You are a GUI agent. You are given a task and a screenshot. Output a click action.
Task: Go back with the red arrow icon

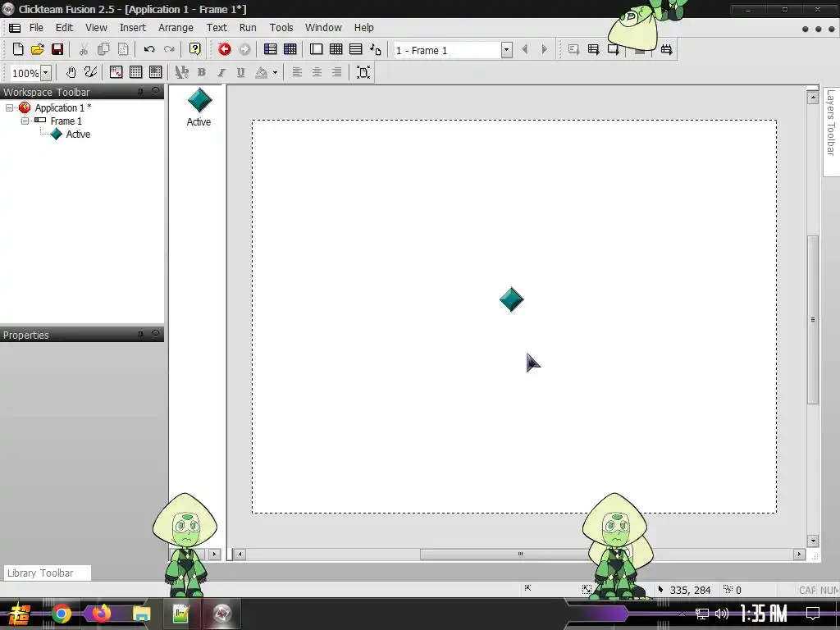pos(225,49)
